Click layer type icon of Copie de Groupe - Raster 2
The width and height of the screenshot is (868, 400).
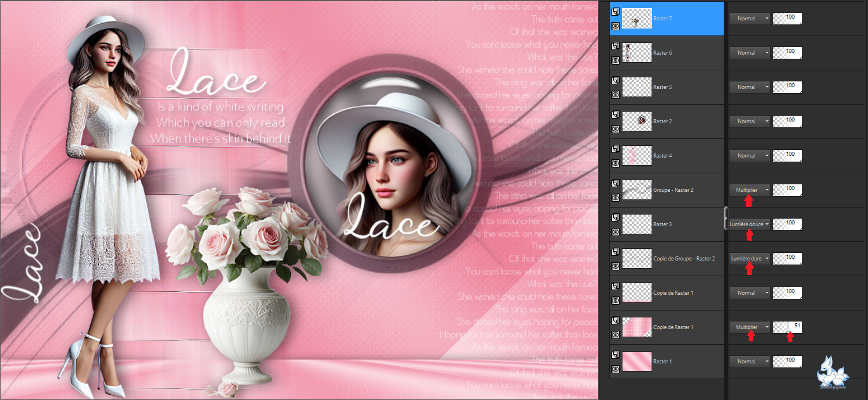pyautogui.click(x=616, y=252)
